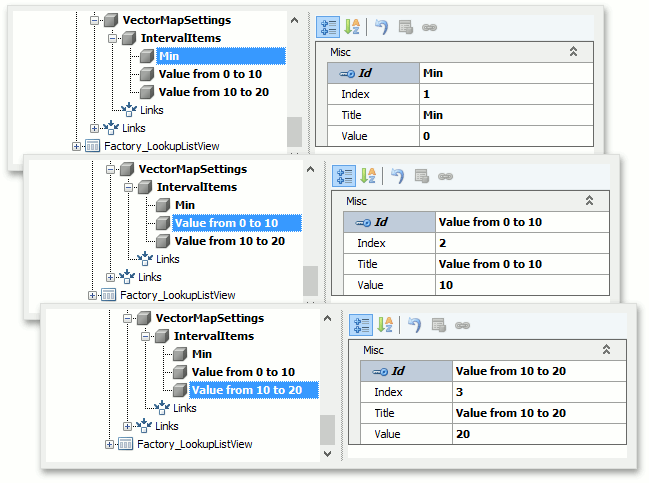This screenshot has height=483, width=649.
Task: Select the highlighted 'Value from 10 to 20' node
Action: click(253, 390)
